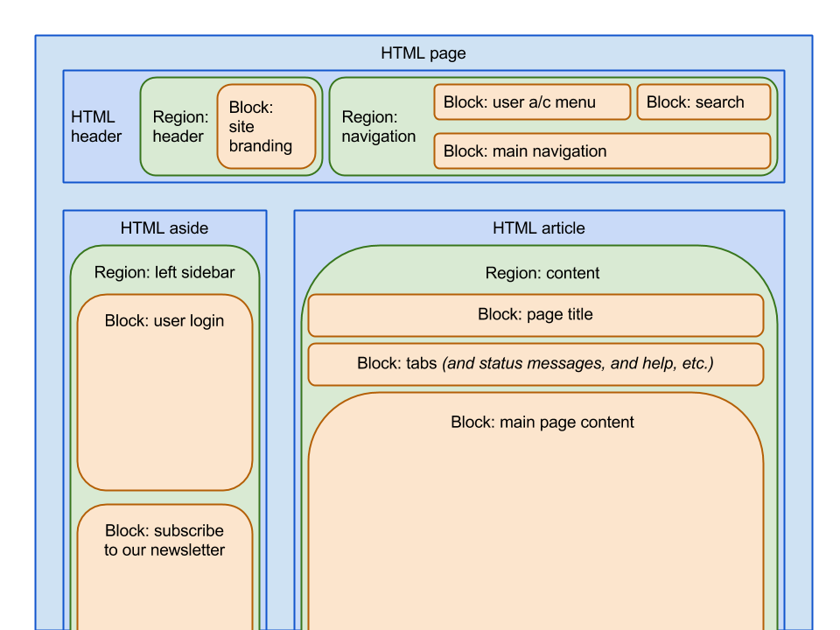
Task: Select the Block: user login box
Action: [x=165, y=392]
